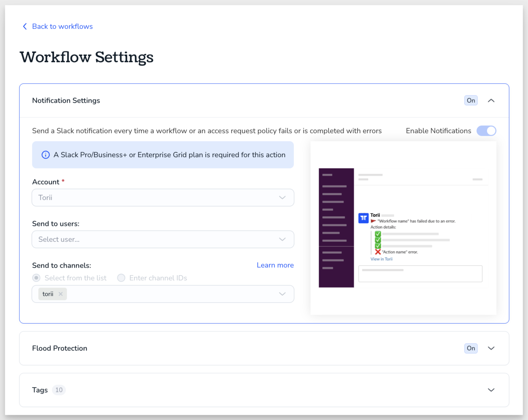This screenshot has width=528, height=420.
Task: Select the 'Select from the list' radio
Action: tap(36, 278)
